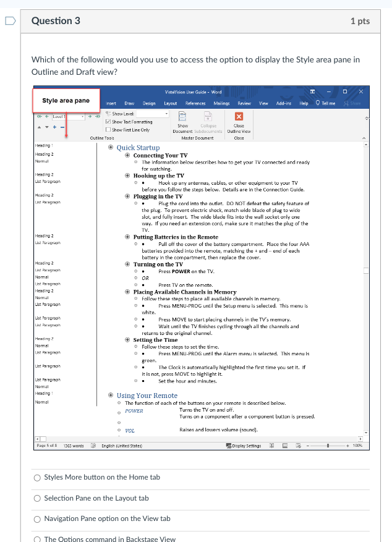This screenshot has height=542, width=392.
Task: Switch to Print Layout view icon
Action: pos(285,446)
